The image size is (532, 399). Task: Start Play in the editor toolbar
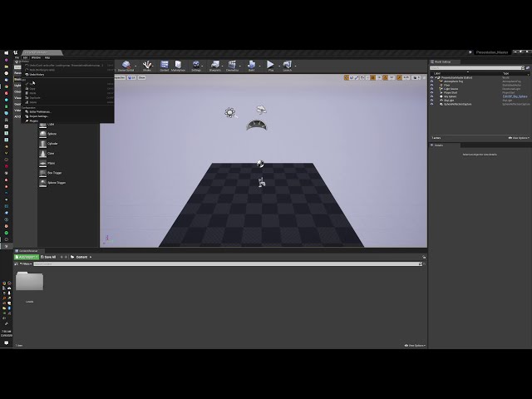pos(270,66)
